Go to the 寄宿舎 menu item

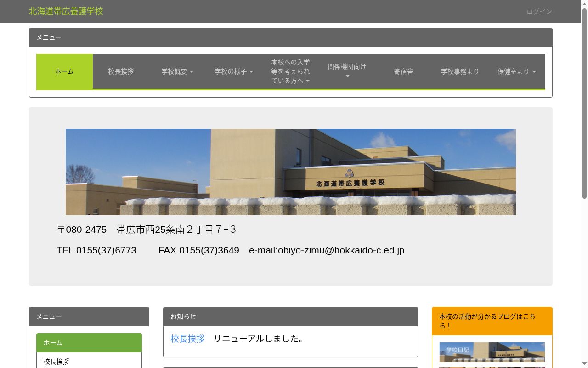click(x=403, y=71)
